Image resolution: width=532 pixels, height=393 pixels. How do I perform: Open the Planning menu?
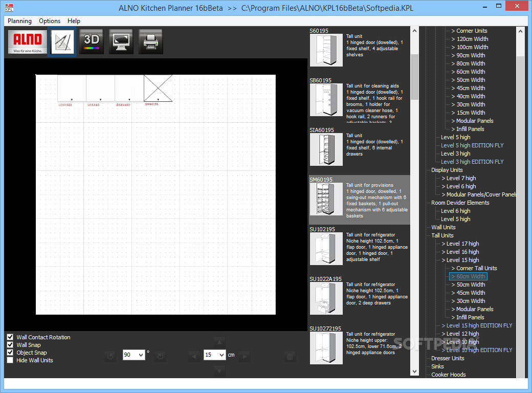click(19, 21)
